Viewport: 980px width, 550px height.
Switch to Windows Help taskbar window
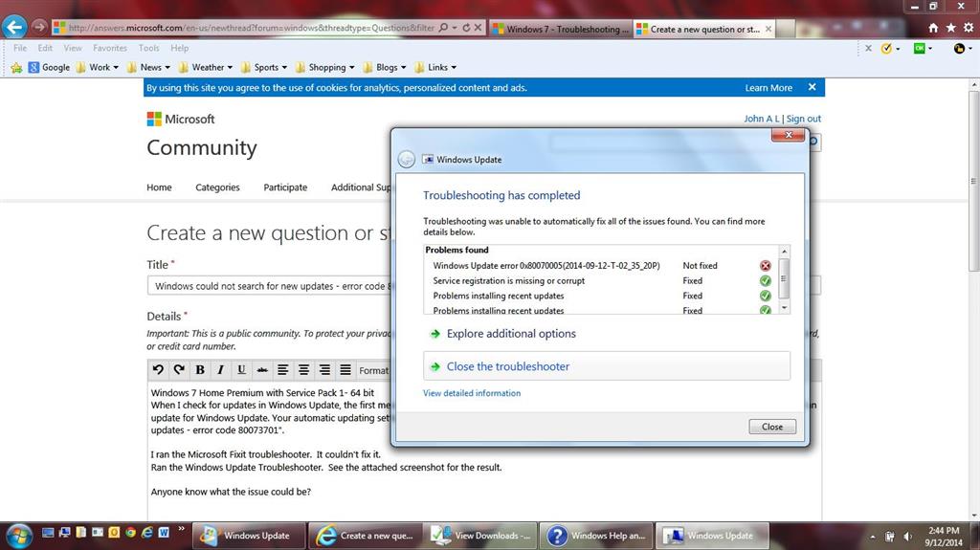tap(597, 536)
